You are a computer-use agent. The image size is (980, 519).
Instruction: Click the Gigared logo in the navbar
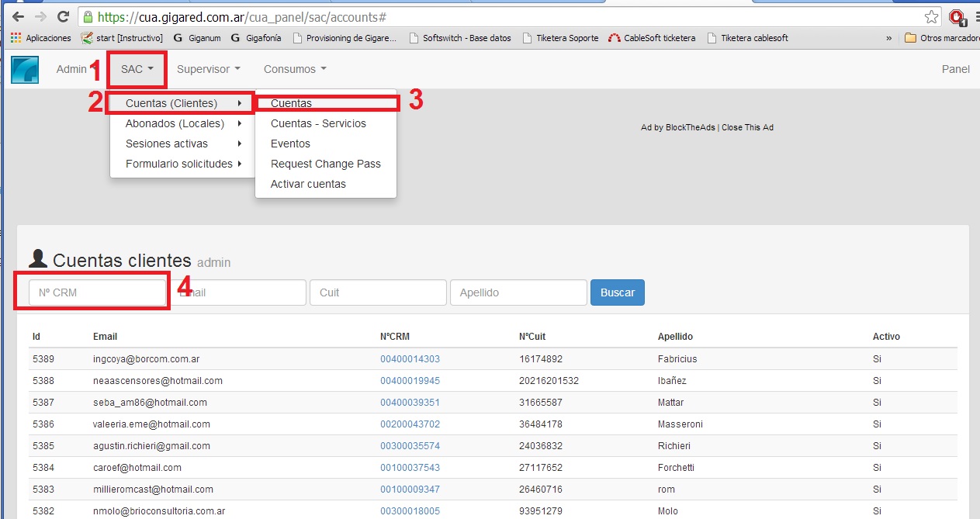pos(25,69)
